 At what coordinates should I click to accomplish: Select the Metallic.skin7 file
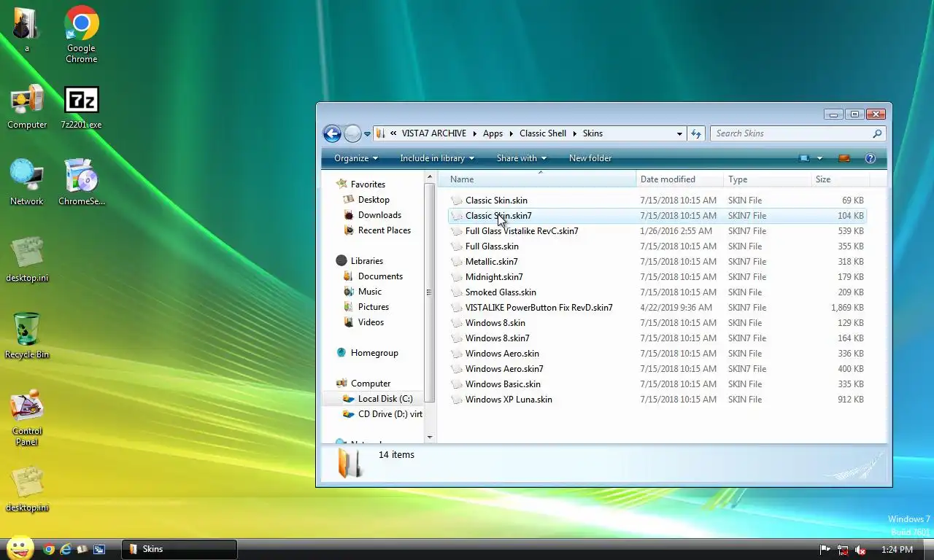pos(492,262)
